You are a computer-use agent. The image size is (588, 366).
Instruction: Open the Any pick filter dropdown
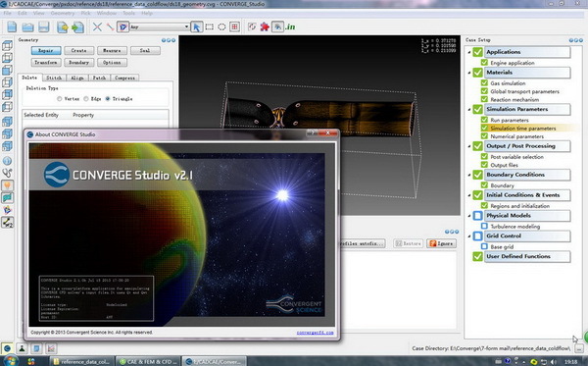coord(159,26)
